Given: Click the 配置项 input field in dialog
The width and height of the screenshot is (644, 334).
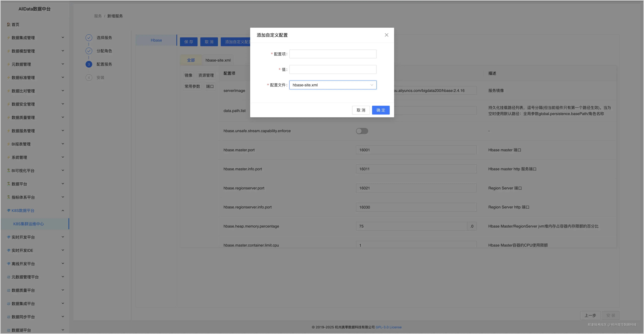Looking at the screenshot, I should tap(333, 54).
